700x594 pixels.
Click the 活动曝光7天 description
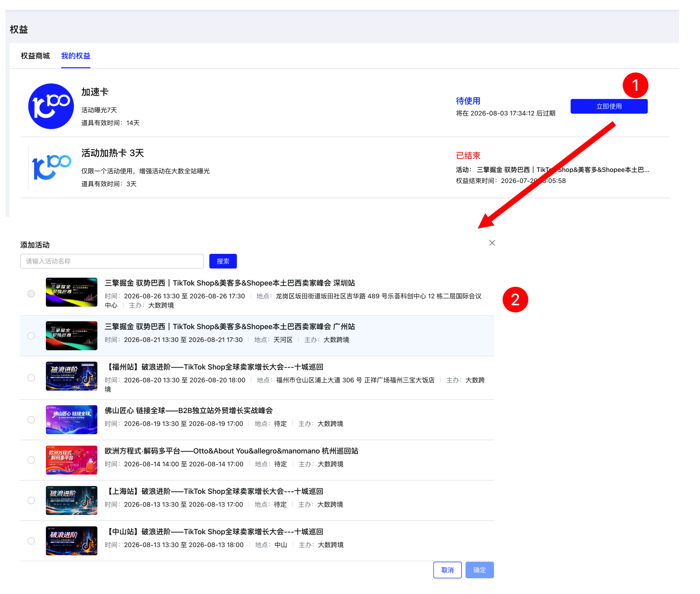pos(99,110)
